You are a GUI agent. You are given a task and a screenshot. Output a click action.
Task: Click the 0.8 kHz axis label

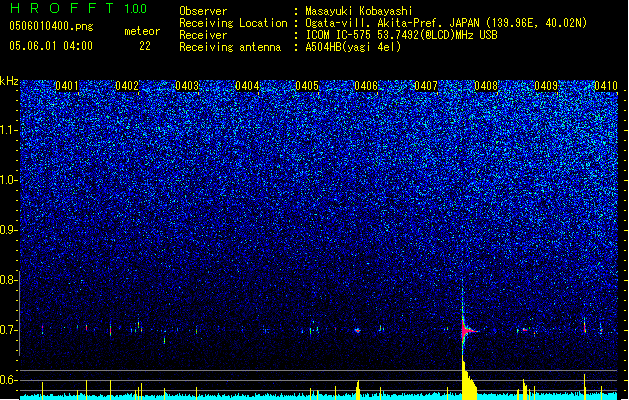(9, 280)
